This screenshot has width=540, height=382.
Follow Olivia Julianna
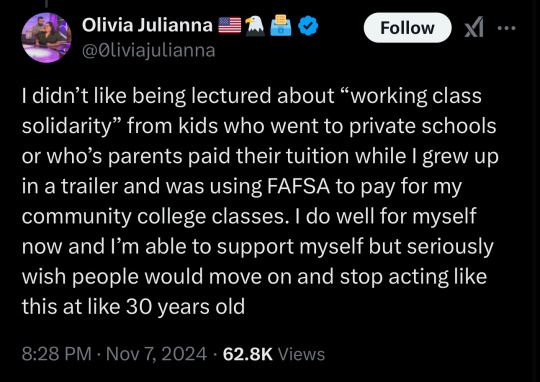(x=407, y=28)
